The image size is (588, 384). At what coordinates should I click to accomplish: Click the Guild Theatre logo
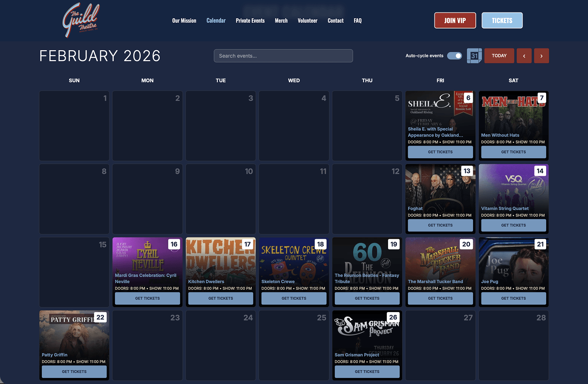pyautogui.click(x=81, y=20)
